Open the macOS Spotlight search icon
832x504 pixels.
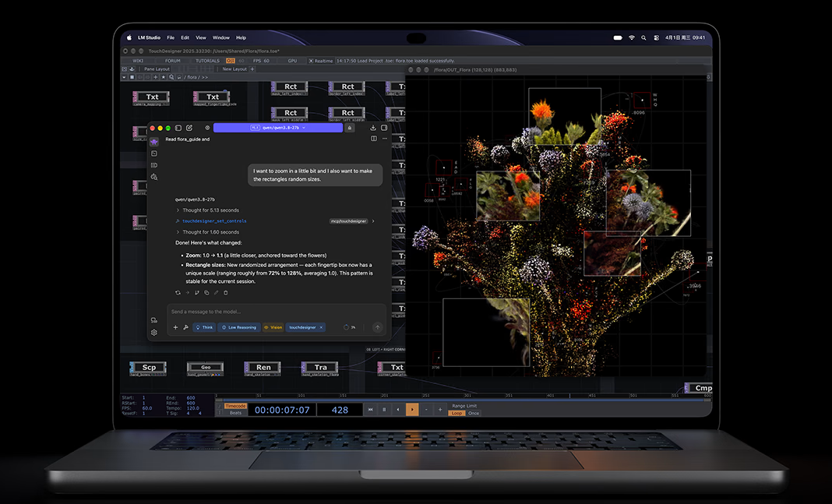[643, 37]
